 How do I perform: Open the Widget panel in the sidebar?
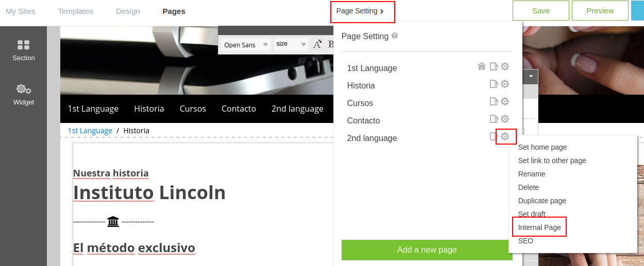(24, 95)
